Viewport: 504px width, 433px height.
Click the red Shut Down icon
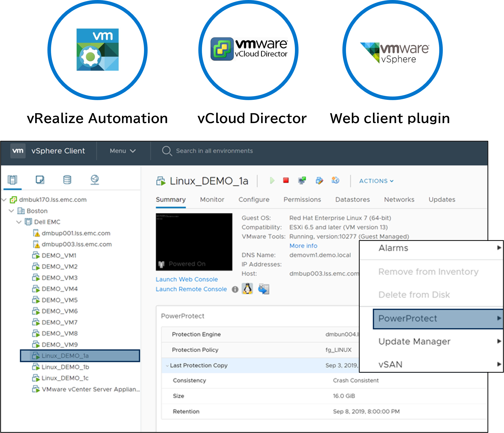click(x=286, y=180)
